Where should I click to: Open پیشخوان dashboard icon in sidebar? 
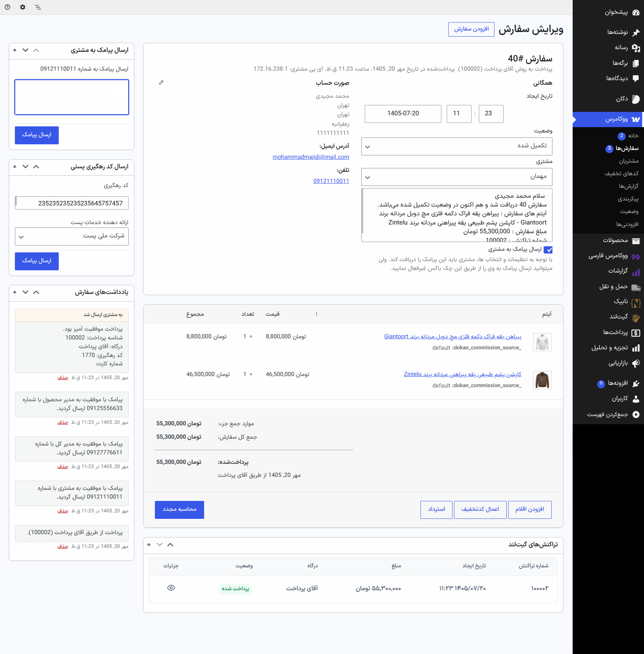[x=636, y=12]
